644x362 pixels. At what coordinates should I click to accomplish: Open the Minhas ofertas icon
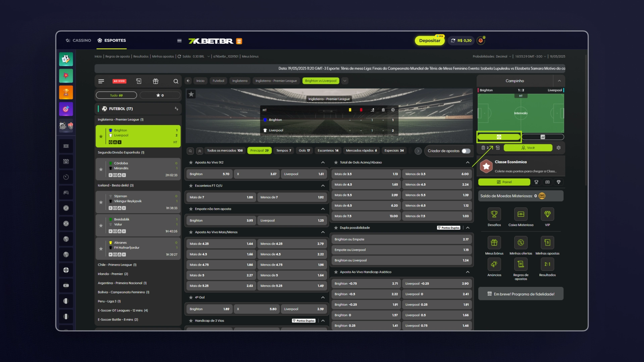click(521, 243)
